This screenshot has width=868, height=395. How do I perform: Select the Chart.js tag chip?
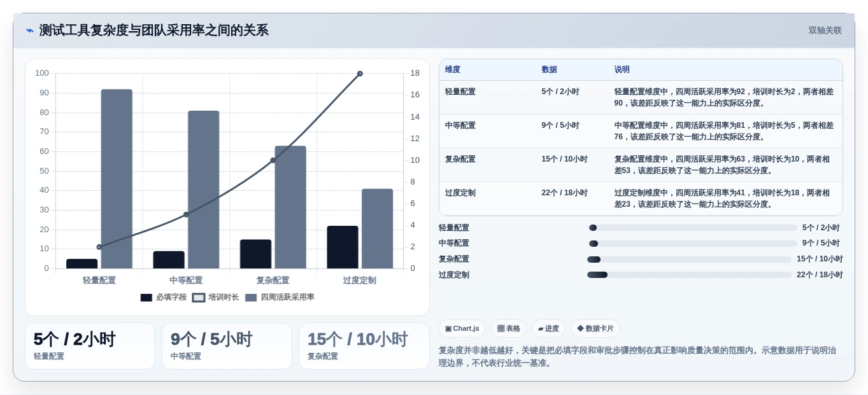coord(462,328)
